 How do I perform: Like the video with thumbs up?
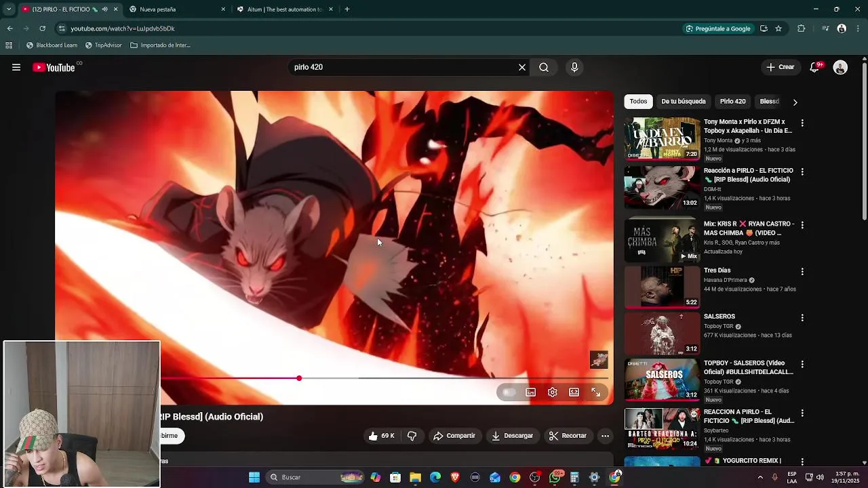pos(381,436)
